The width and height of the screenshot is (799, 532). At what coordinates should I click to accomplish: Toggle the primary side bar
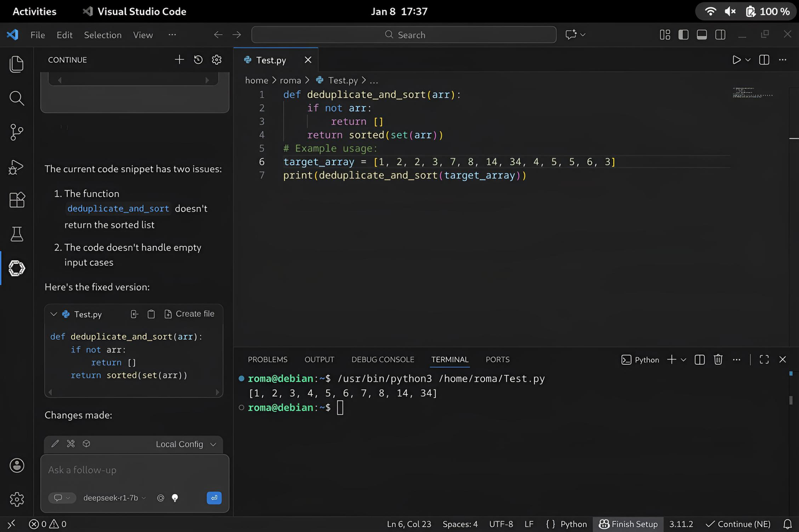684,35
